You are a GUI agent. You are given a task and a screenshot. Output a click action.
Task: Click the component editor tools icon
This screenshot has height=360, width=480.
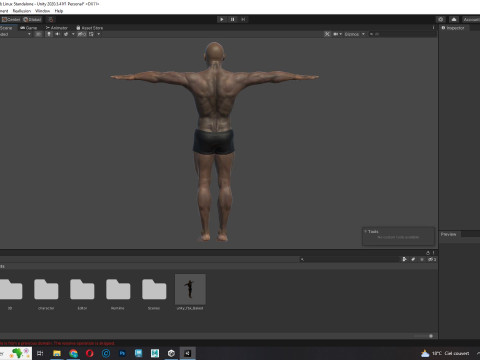pos(327,34)
